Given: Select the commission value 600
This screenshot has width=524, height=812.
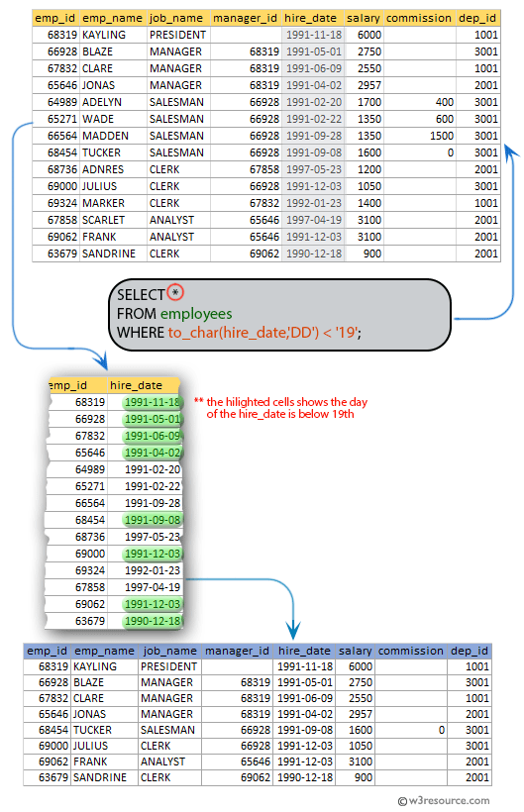Looking at the screenshot, I should point(444,119).
